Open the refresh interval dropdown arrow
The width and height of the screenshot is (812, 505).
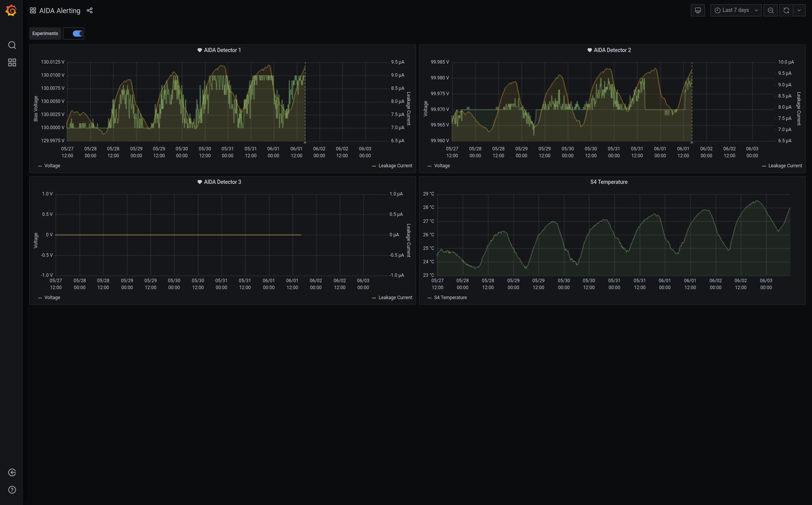click(x=799, y=10)
